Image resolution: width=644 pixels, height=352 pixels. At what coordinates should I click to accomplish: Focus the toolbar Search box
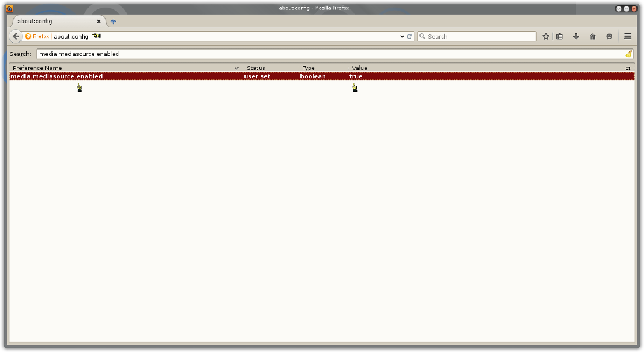pyautogui.click(x=477, y=36)
